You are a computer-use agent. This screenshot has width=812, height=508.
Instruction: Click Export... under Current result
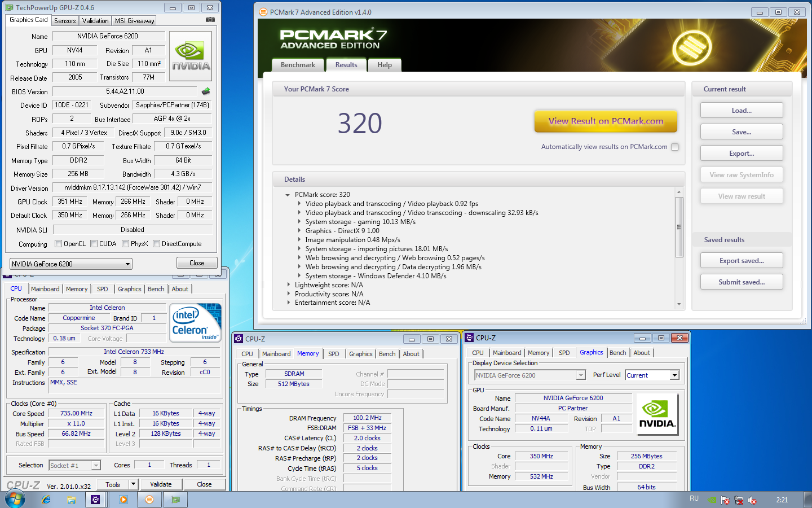pos(742,154)
